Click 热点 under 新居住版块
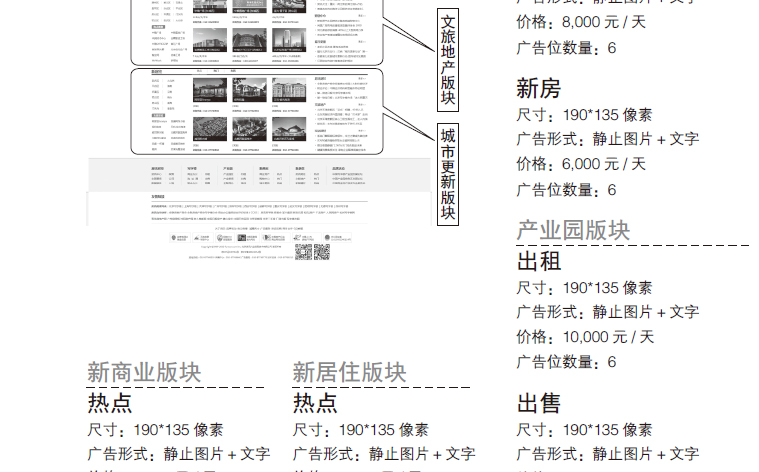Viewport: 759px width, 472px height. [314, 403]
